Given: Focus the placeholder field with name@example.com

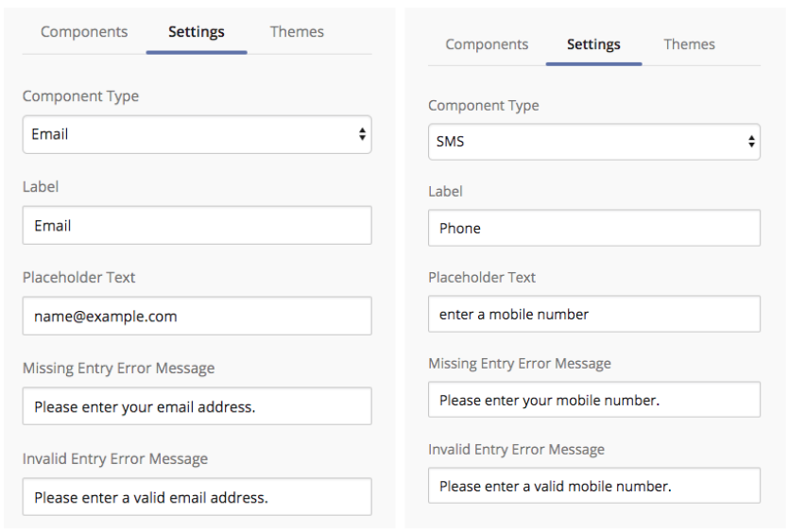Looking at the screenshot, I should [197, 316].
